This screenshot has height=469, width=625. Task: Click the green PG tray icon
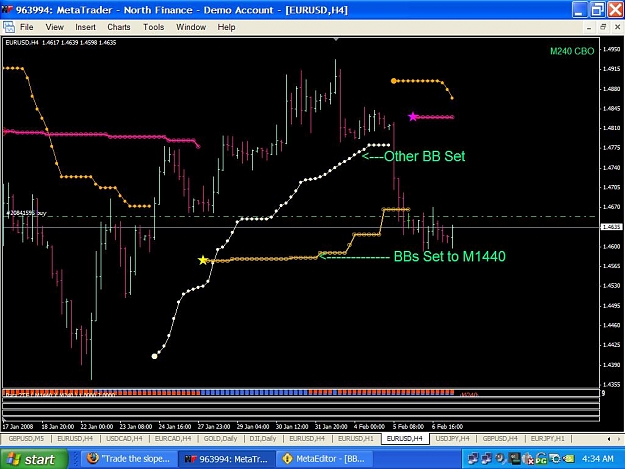pos(541,459)
